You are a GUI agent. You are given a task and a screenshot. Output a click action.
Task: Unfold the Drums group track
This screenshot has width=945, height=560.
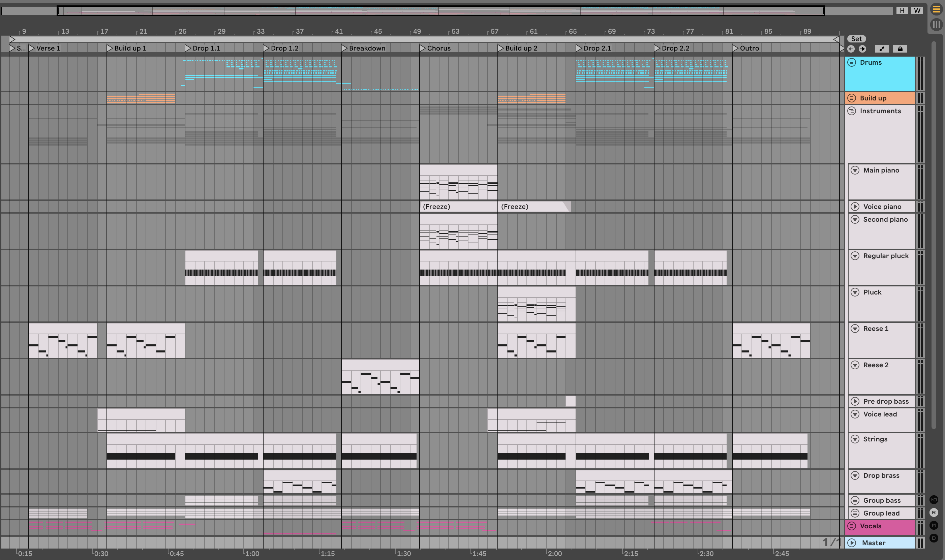(x=852, y=63)
